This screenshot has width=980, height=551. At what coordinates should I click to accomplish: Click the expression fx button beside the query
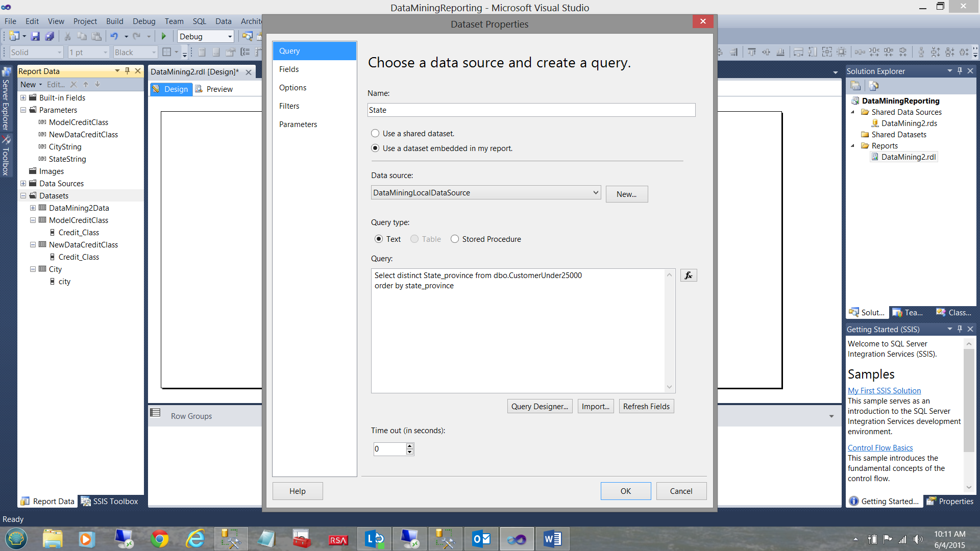(x=688, y=275)
